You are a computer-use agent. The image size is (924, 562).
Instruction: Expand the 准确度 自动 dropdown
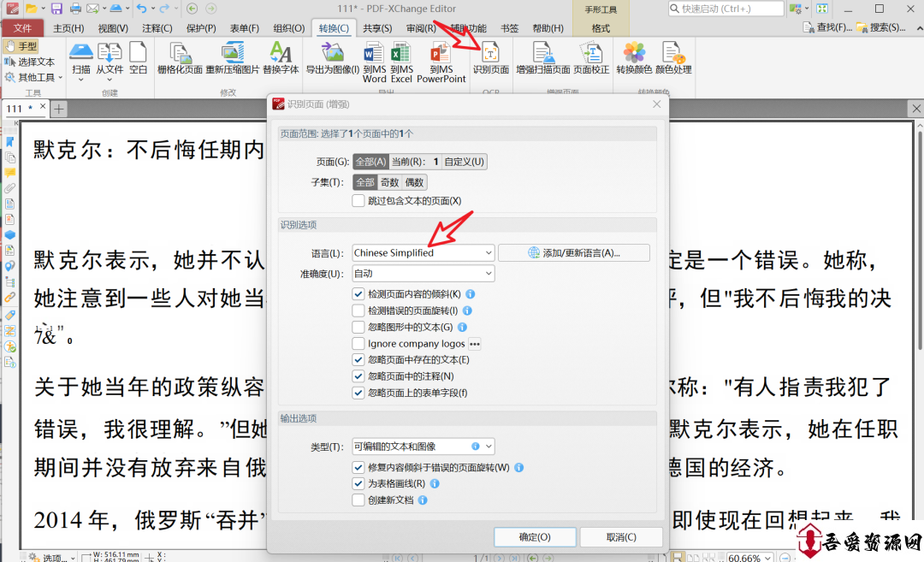(x=423, y=274)
